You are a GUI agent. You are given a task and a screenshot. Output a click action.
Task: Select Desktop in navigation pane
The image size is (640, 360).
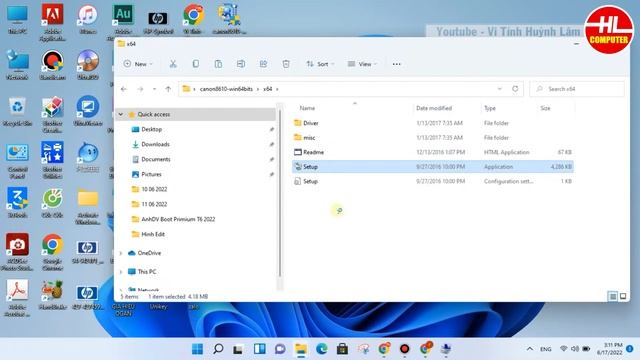(152, 129)
